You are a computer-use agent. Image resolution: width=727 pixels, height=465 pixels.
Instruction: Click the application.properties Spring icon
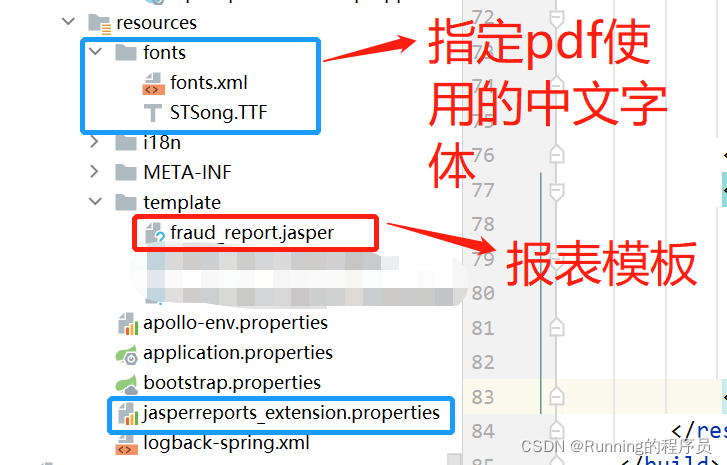click(127, 354)
